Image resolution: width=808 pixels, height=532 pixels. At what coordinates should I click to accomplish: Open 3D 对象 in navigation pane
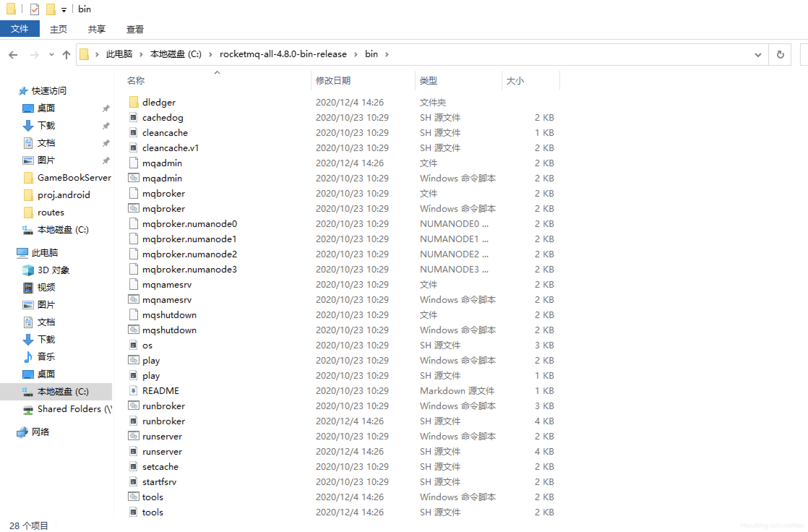(x=53, y=270)
